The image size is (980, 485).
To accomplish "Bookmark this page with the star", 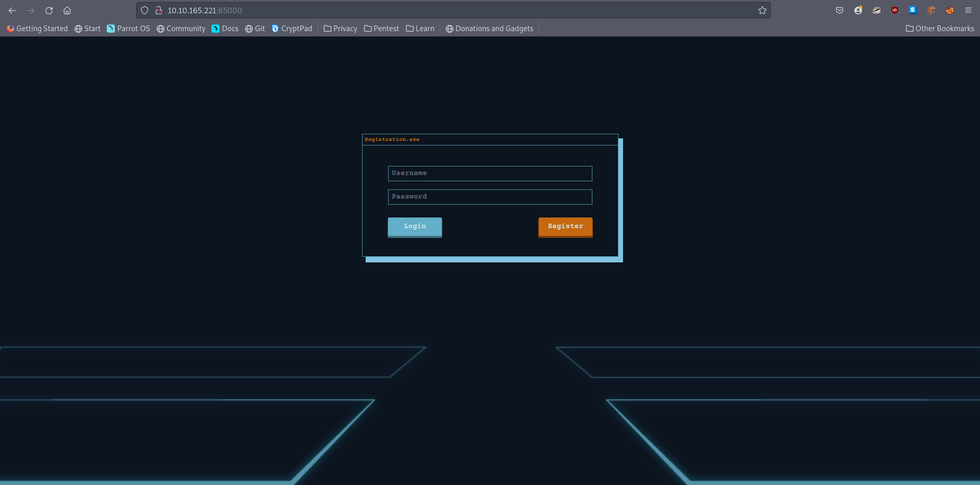I will 762,10.
